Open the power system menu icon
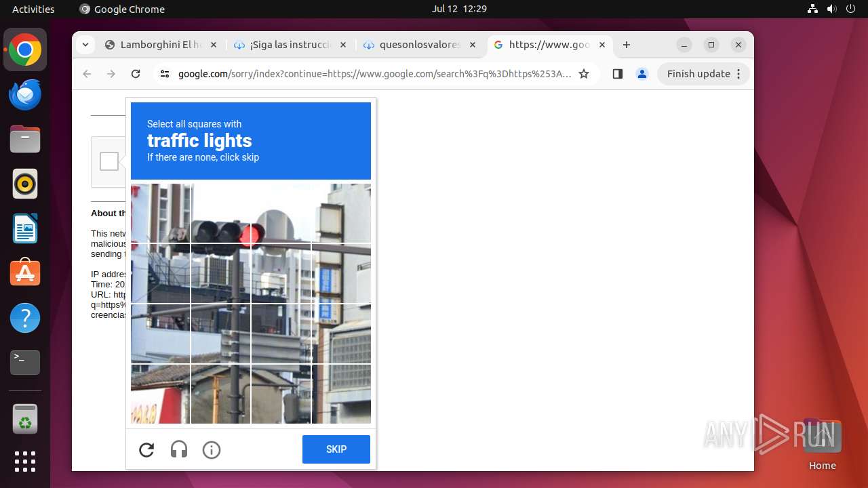This screenshot has height=488, width=868. pyautogui.click(x=850, y=9)
